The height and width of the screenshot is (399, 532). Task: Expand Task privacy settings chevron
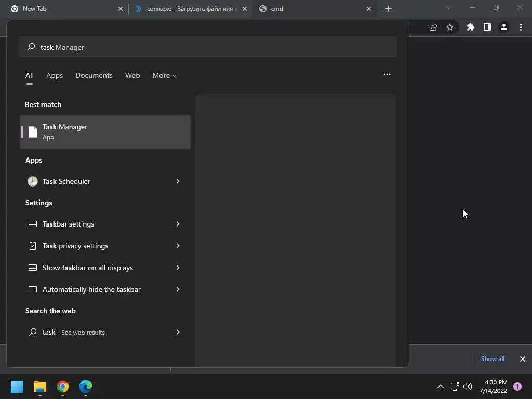[178, 246]
